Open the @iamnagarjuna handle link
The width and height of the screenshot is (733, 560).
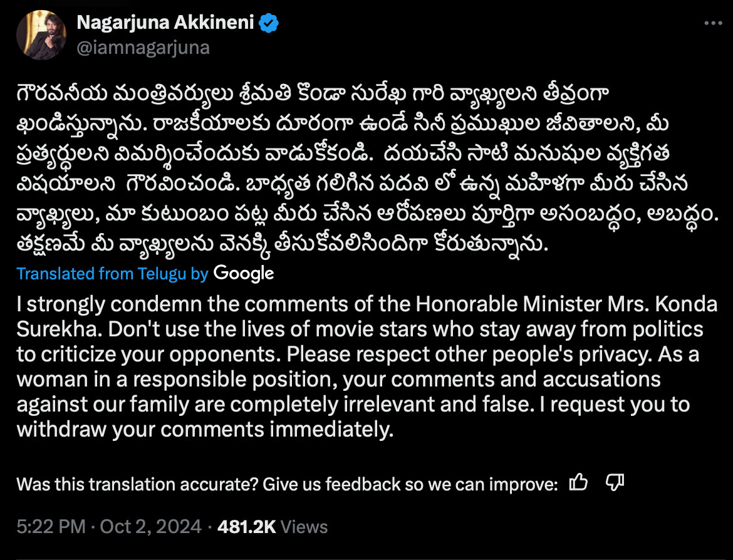pyautogui.click(x=143, y=48)
